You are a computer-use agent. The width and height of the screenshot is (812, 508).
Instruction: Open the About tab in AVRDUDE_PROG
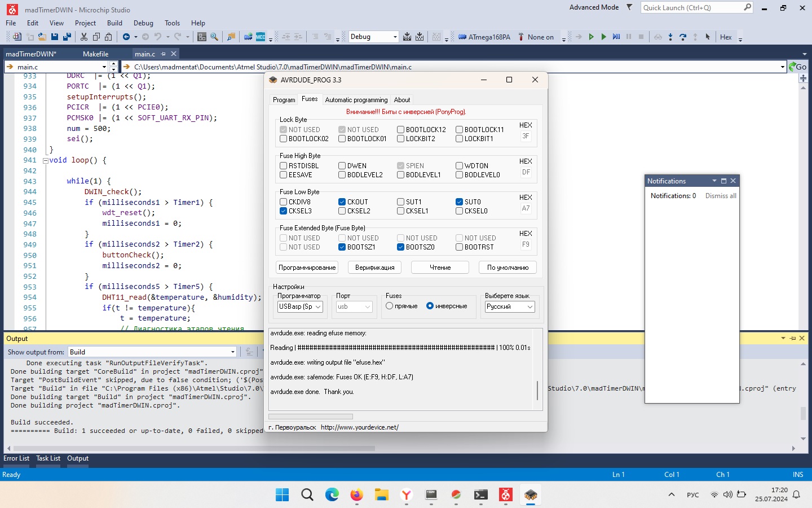point(402,100)
